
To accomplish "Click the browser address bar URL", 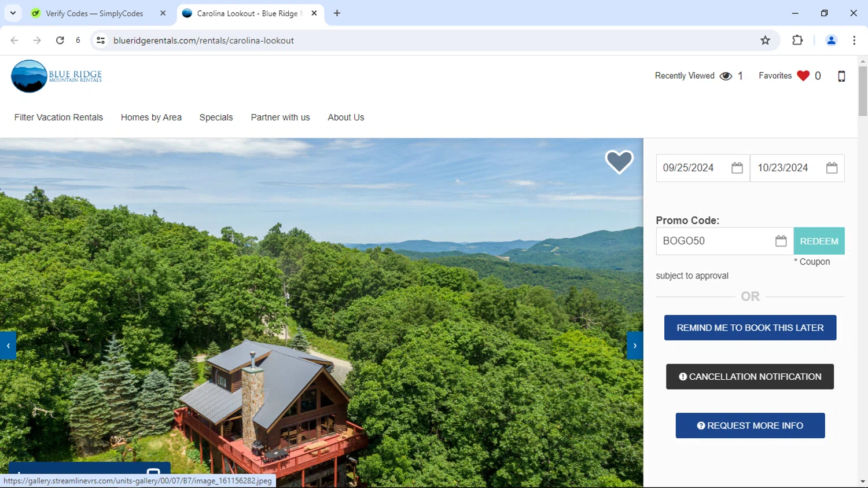I will (x=204, y=41).
